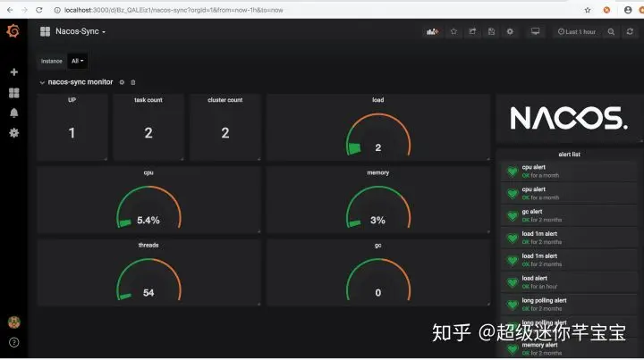Click the NACOS logo panel
The image size is (644, 360).
point(569,119)
